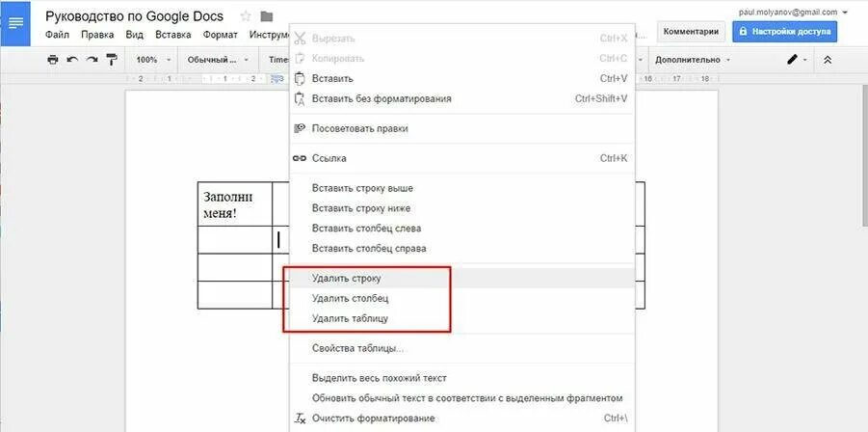The width and height of the screenshot is (868, 432).
Task: Open the editing mode dropdown arrow
Action: pos(804,60)
